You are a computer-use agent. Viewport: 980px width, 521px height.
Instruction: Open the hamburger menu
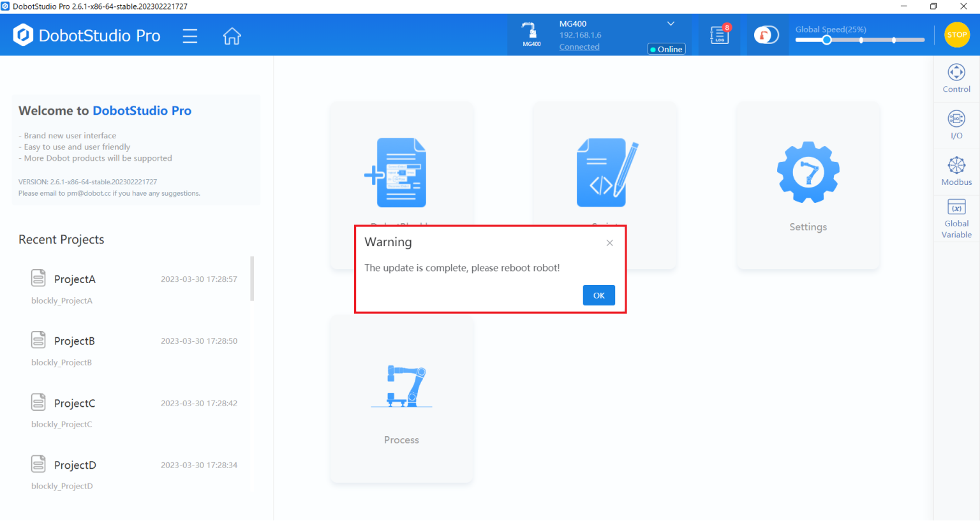coord(189,36)
